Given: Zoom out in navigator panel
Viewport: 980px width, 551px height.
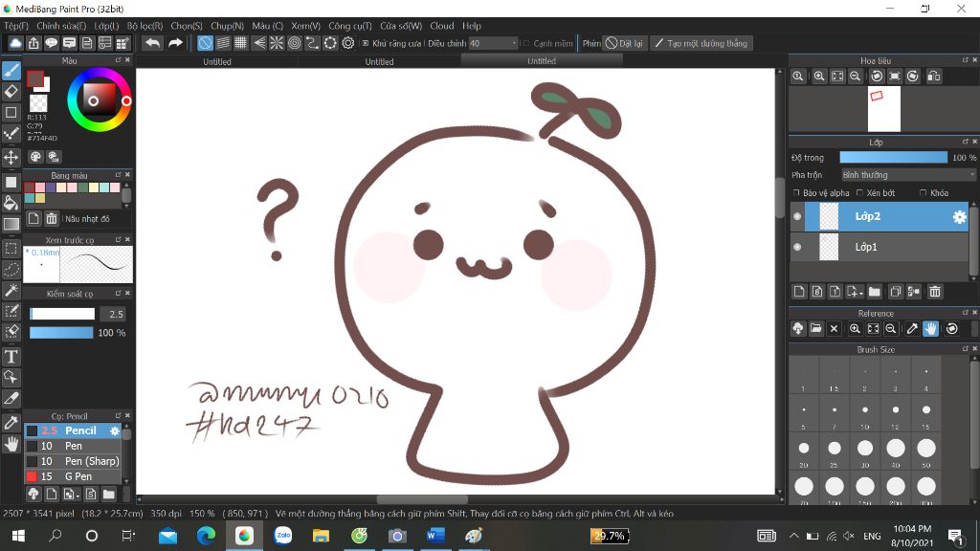Looking at the screenshot, I should (x=855, y=77).
